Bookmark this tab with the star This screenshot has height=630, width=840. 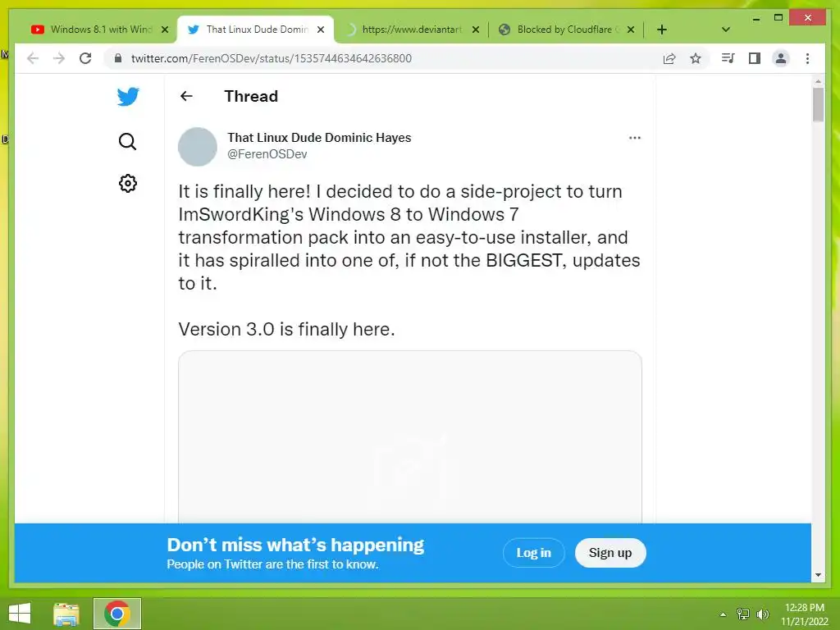[x=696, y=58]
